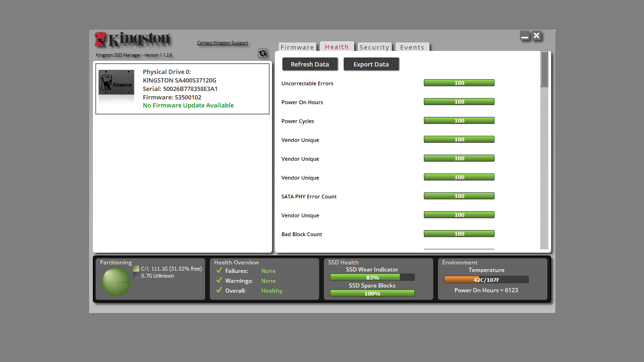Click the Warnings checkmark icon
This screenshot has width=644, height=362.
(x=219, y=280)
